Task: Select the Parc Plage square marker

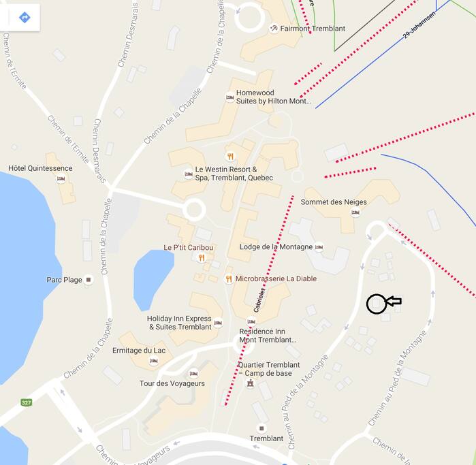Action: pos(89,280)
